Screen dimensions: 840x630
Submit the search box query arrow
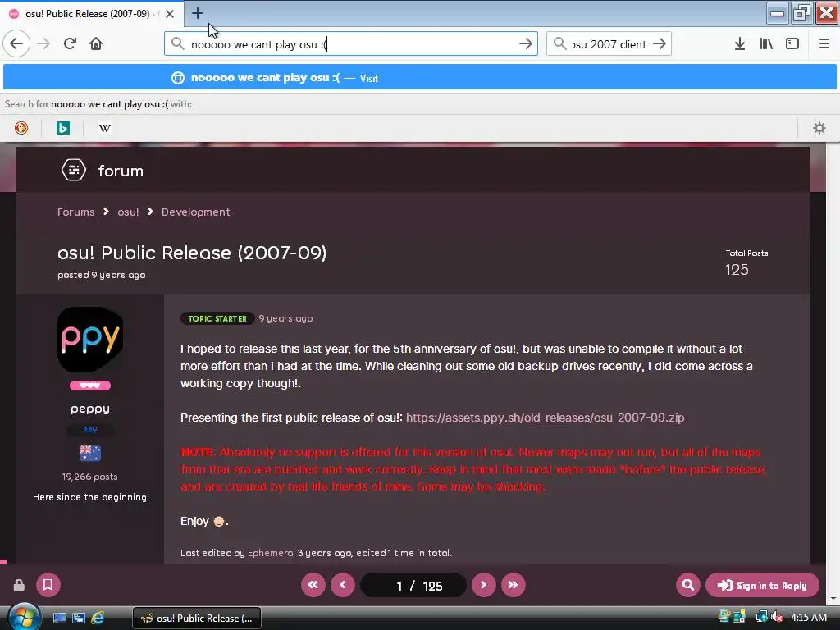point(660,44)
